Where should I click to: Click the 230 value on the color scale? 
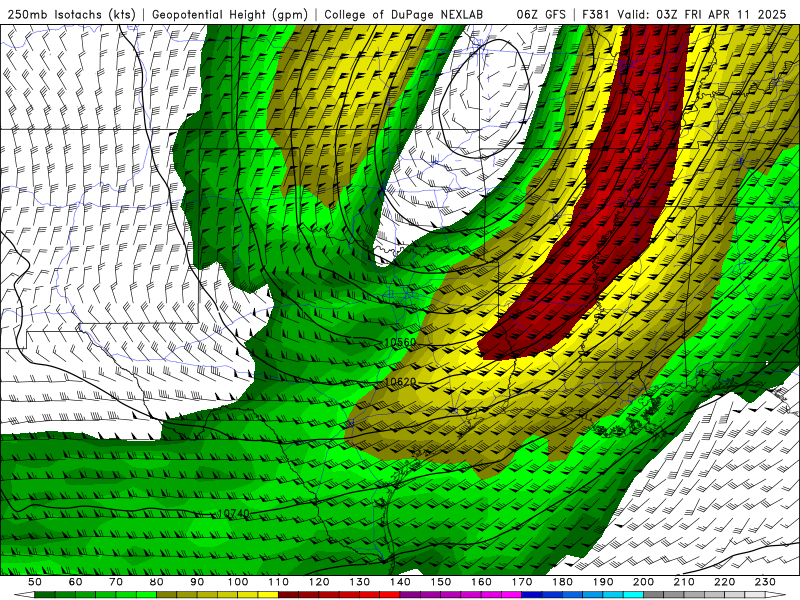[765, 582]
